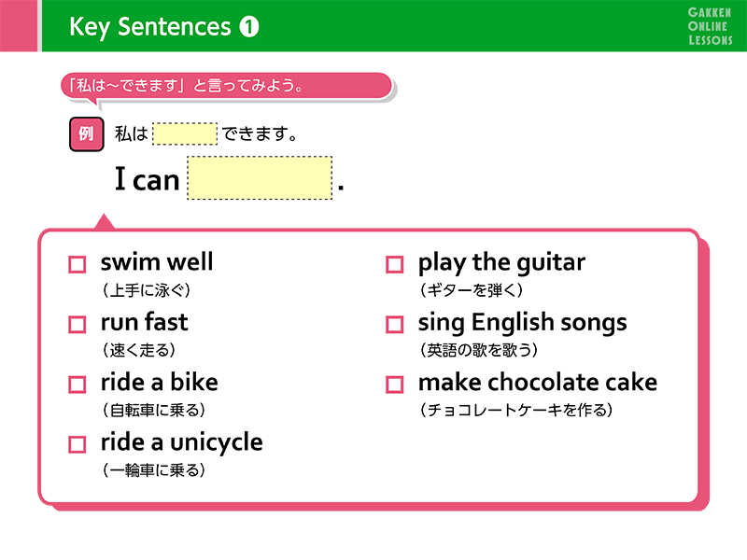This screenshot has height=560, width=747.
Task: Tick the "ride a unicycle" checkbox
Action: pyautogui.click(x=78, y=444)
